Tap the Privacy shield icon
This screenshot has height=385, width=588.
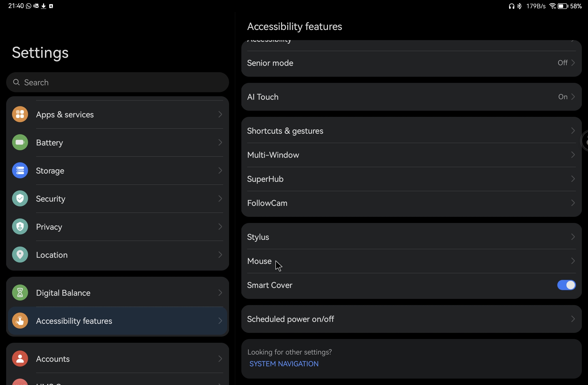(20, 227)
